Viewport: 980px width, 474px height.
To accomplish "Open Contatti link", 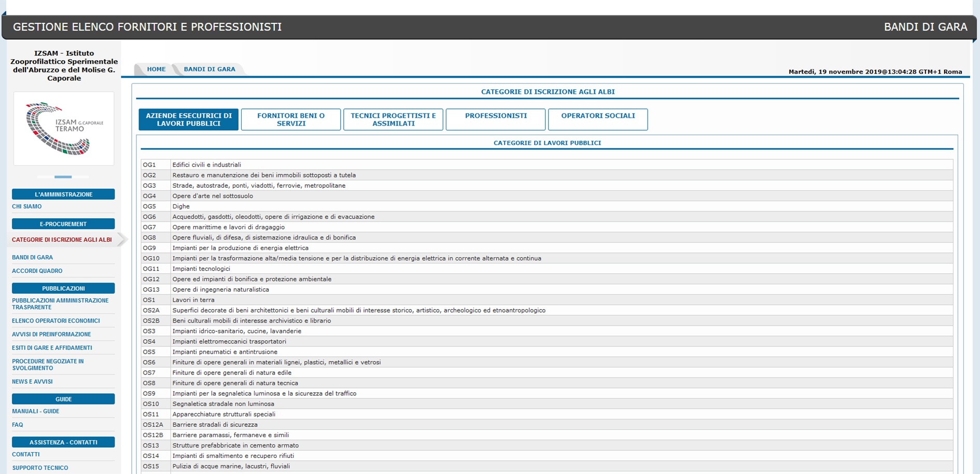I will pyautogui.click(x=26, y=454).
